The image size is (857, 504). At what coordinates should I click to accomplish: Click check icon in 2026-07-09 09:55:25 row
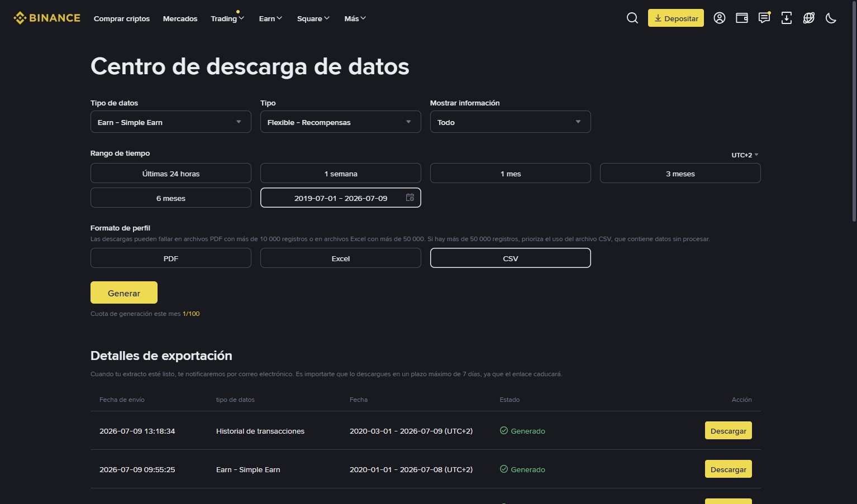point(504,469)
